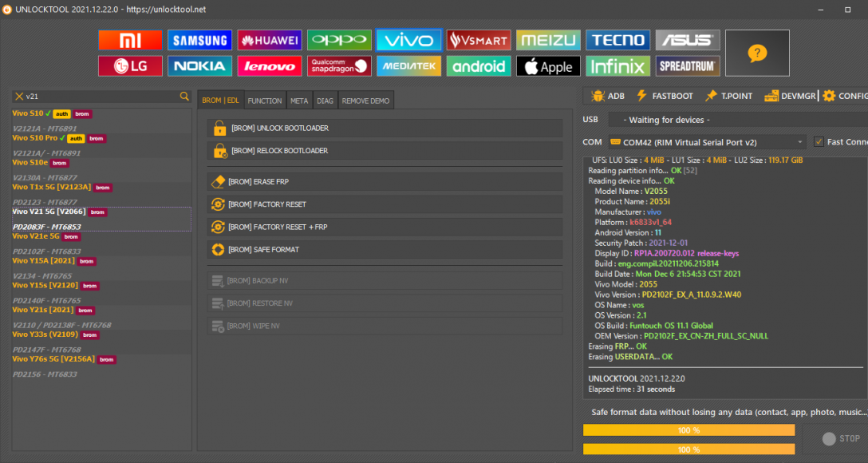Image resolution: width=868 pixels, height=463 pixels.
Task: Choose the Tecno brand tile
Action: (x=617, y=41)
